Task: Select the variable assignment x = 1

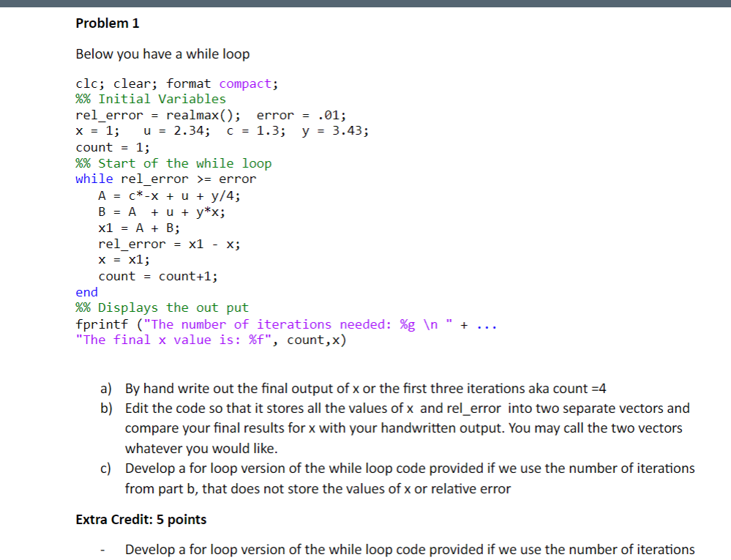Action: [x=91, y=130]
